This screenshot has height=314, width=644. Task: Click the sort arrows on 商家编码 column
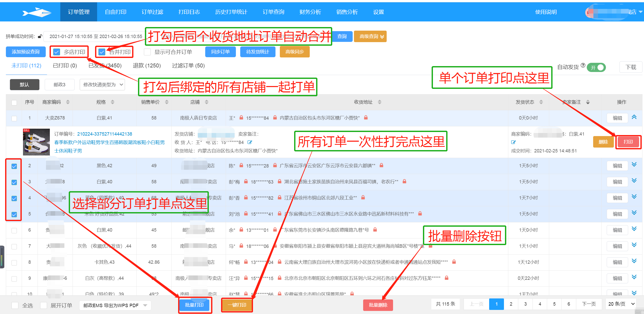68,102
